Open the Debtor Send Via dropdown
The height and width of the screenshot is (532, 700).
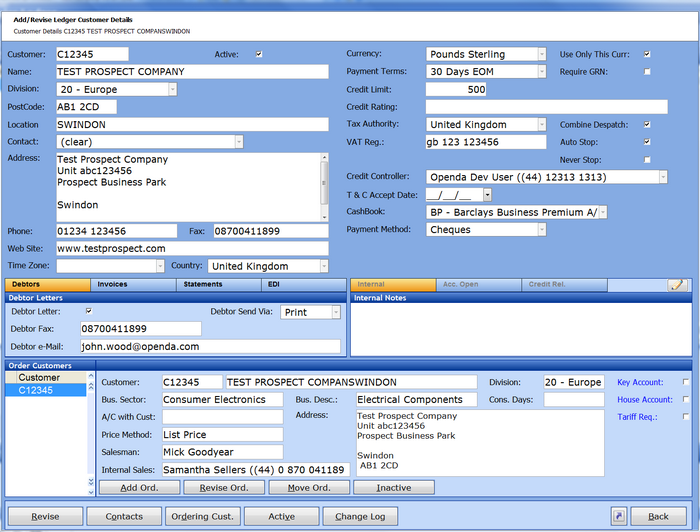click(336, 312)
